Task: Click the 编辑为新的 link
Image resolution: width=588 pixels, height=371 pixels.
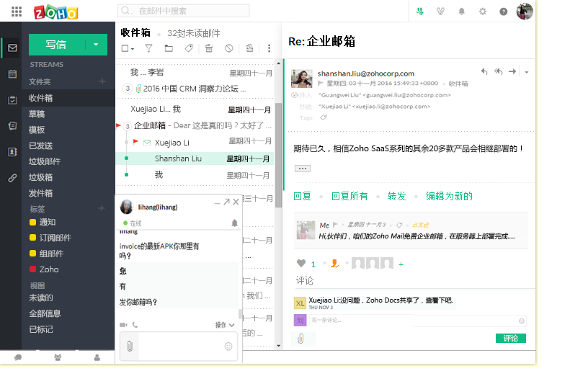Action: click(449, 196)
